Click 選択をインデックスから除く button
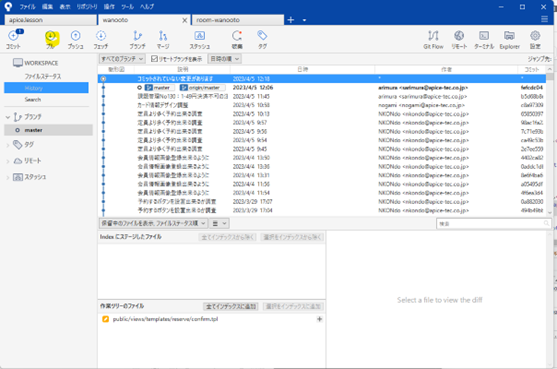This screenshot has height=369, width=557. [292, 237]
